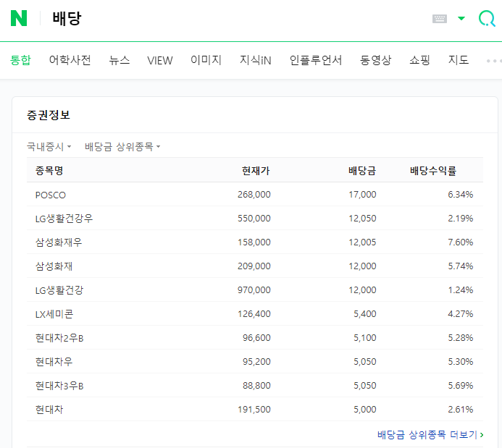Screen dimensions: 502x448
Task: Open the 뉴스 tab
Action: point(120,60)
